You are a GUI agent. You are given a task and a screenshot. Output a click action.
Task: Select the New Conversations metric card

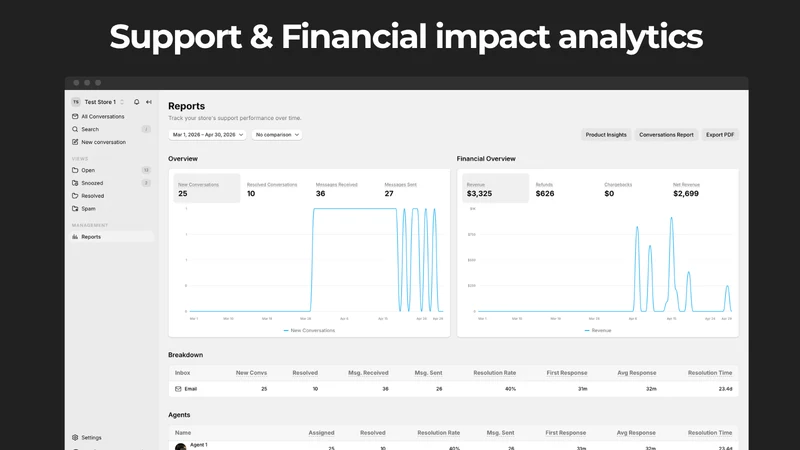[x=207, y=188]
